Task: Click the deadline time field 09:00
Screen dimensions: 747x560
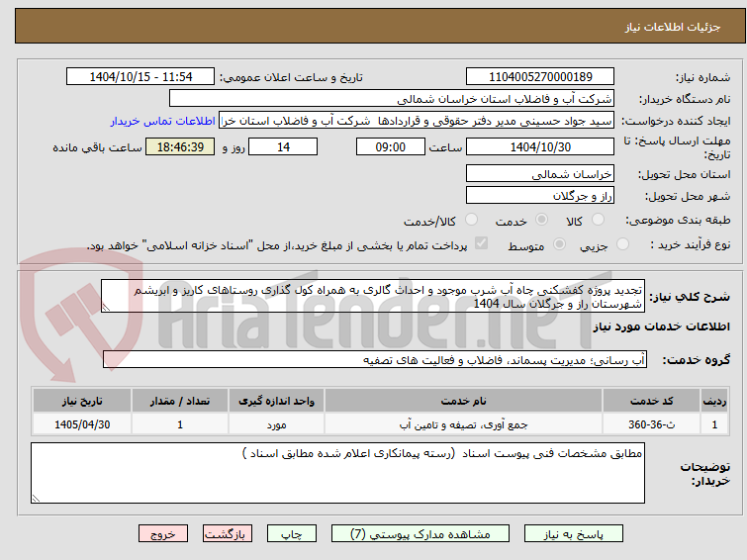Action: click(391, 146)
